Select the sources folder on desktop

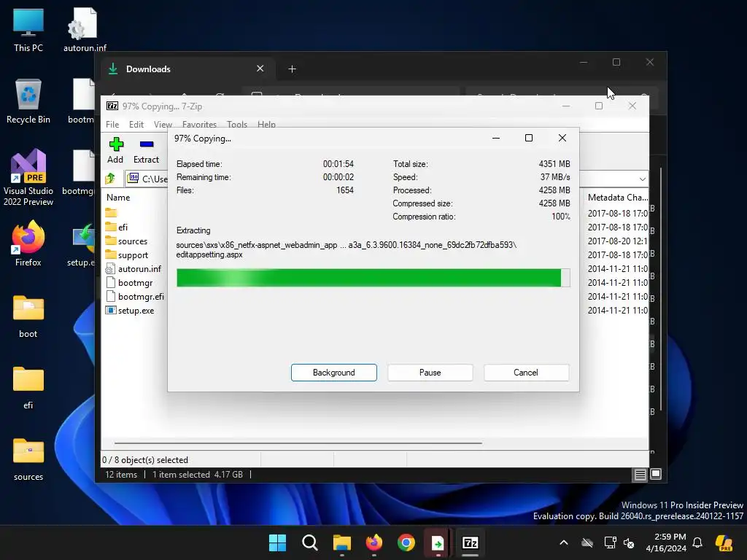pos(28,459)
